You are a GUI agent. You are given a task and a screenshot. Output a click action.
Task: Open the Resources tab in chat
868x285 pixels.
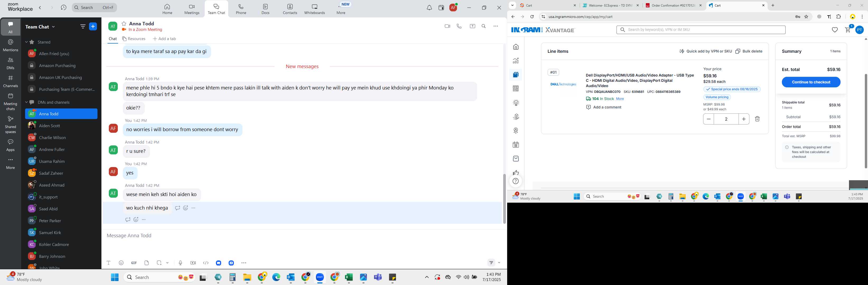[134, 39]
